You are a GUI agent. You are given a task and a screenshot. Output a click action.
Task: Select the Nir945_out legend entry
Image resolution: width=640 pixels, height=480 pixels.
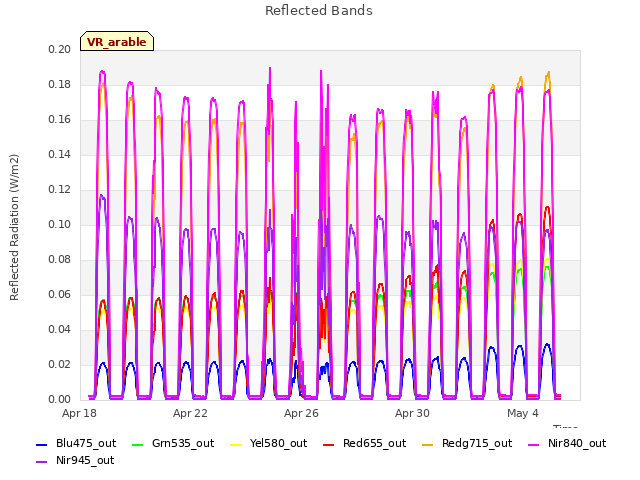coord(75,461)
